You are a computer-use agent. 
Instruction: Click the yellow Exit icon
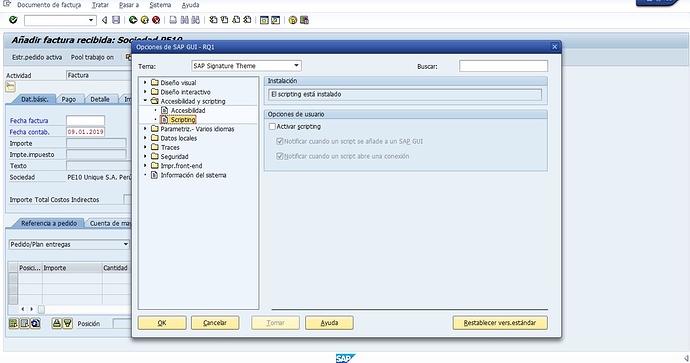[144, 20]
